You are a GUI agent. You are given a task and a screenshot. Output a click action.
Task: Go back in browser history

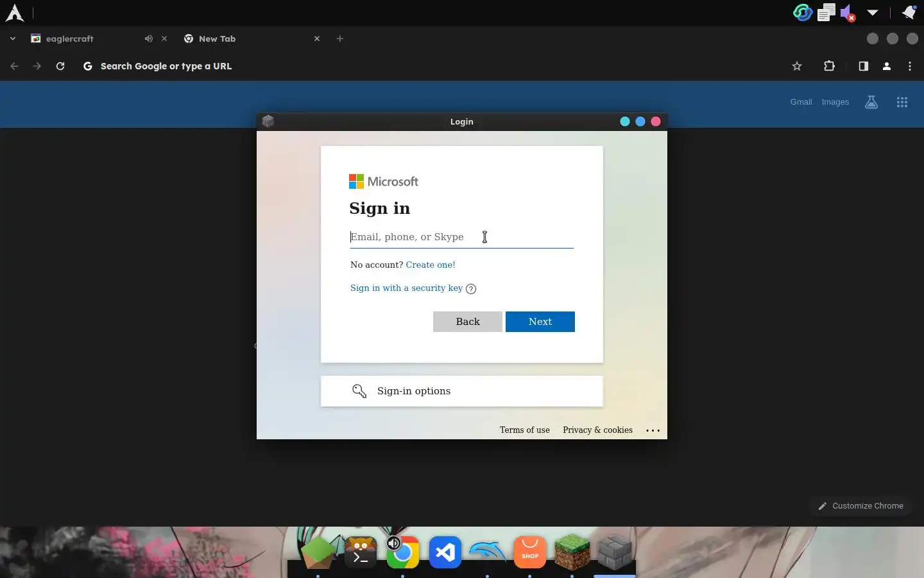point(14,66)
